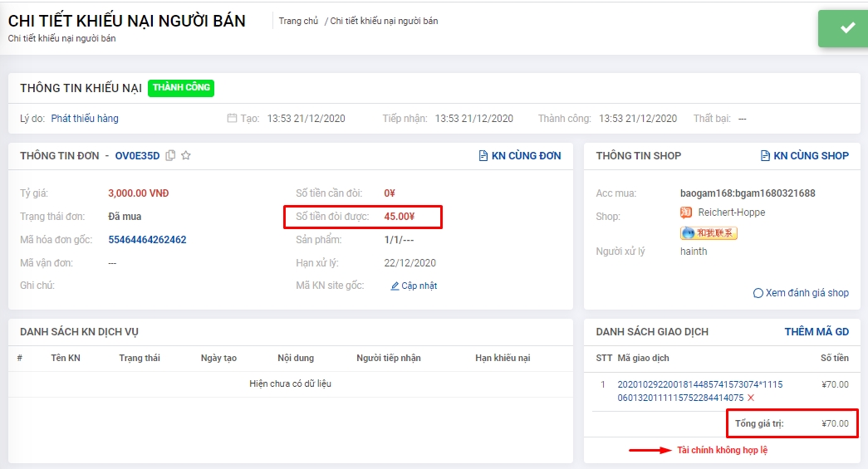Go to Trang chủ in breadcrumb
The height and width of the screenshot is (469, 868).
[298, 21]
